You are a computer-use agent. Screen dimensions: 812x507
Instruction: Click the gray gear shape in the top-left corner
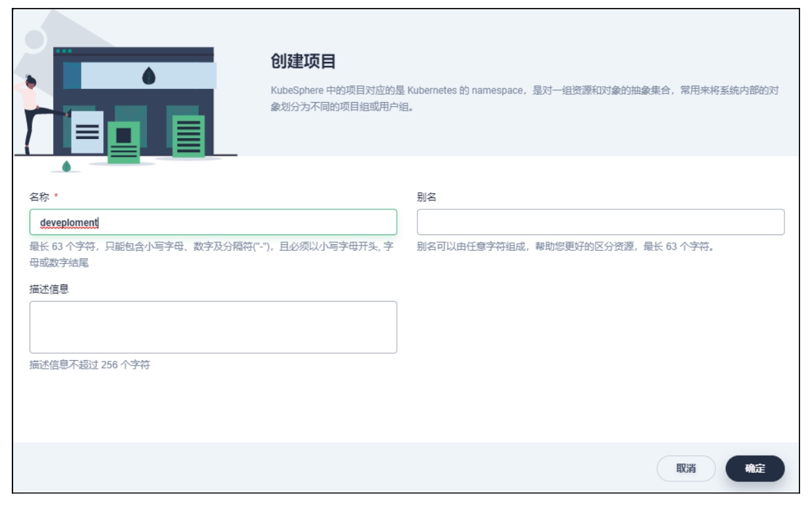coord(33,38)
